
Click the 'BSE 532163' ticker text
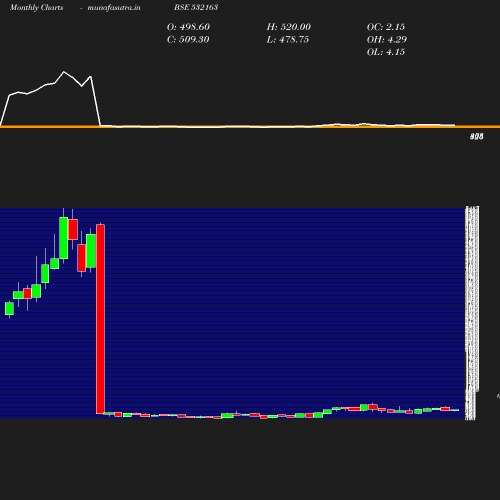click(196, 7)
